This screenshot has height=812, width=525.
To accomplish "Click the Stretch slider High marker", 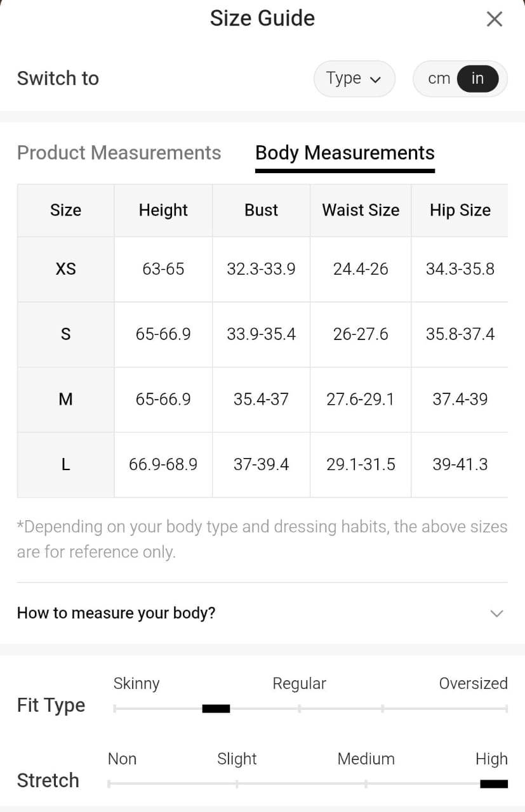I will [x=494, y=784].
